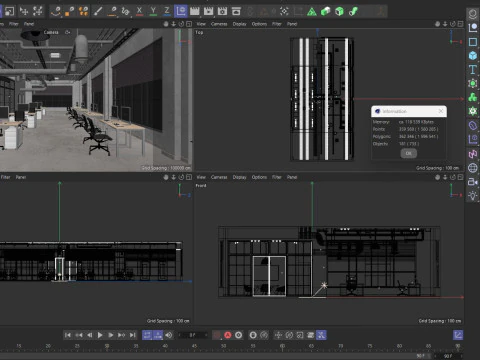Click the green cube icon
The height and width of the screenshot is (360, 480).
[339, 12]
